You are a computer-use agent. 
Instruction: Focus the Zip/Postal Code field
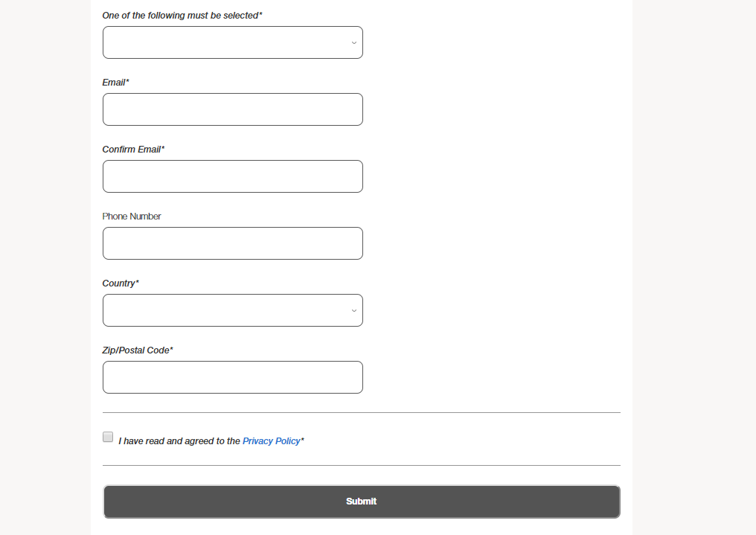point(232,377)
